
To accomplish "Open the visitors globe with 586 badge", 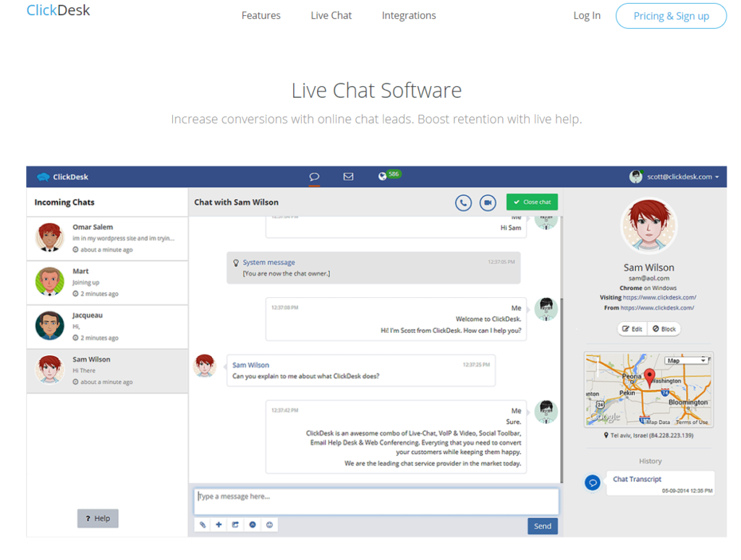I will [389, 175].
